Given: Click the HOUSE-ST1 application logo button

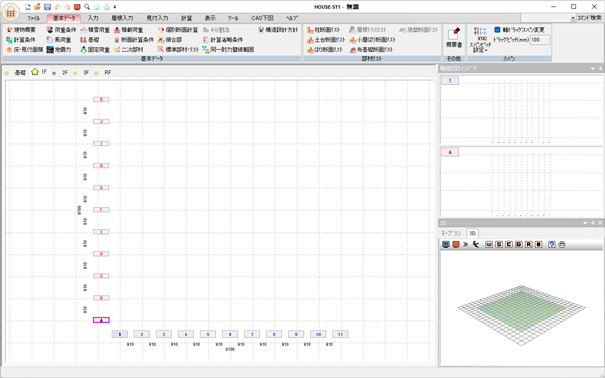Looking at the screenshot, I should point(11,12).
